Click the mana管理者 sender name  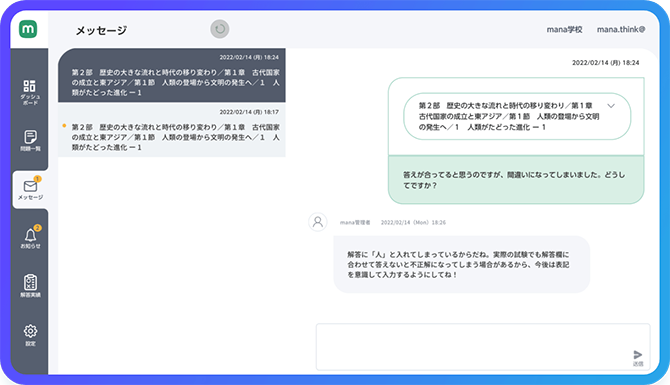[355, 223]
